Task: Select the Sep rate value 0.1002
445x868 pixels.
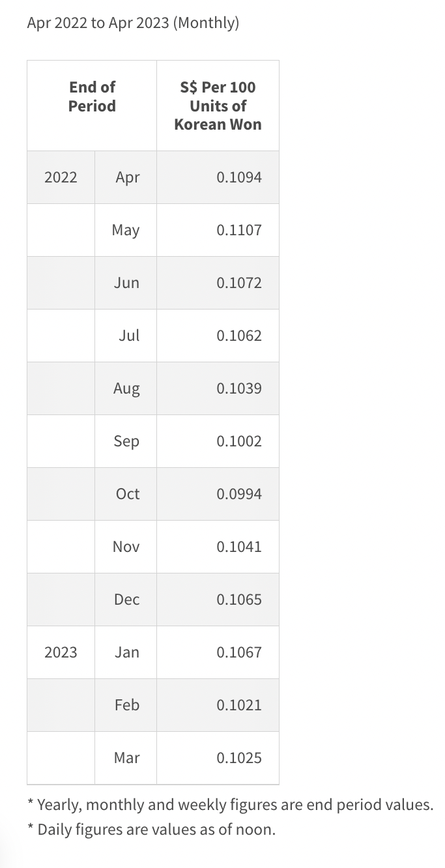Action: click(239, 441)
